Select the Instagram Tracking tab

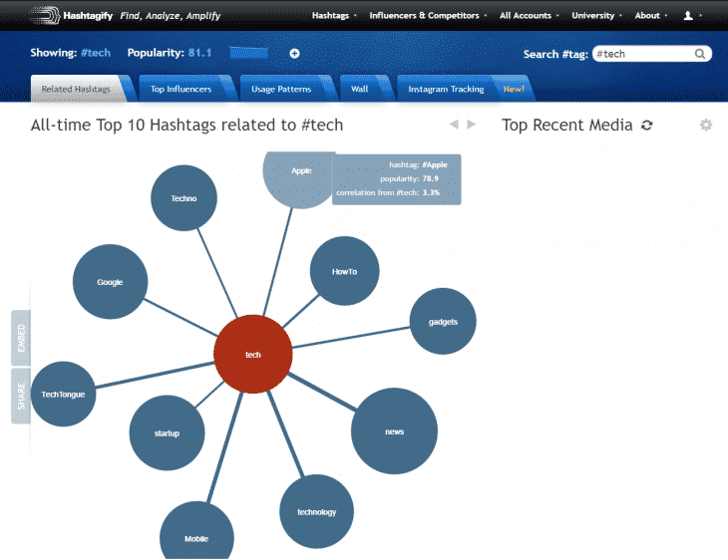click(446, 89)
